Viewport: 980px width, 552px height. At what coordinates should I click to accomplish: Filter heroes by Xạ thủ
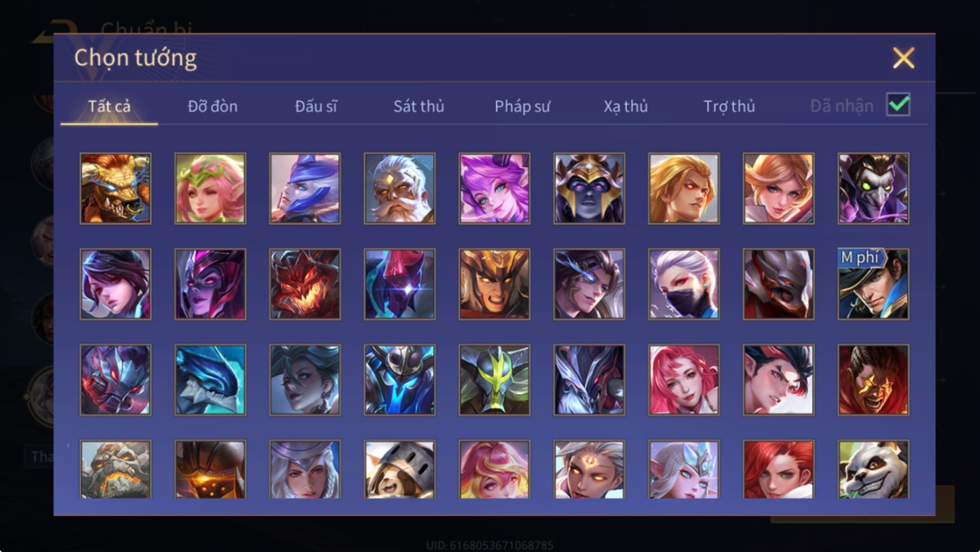point(625,106)
